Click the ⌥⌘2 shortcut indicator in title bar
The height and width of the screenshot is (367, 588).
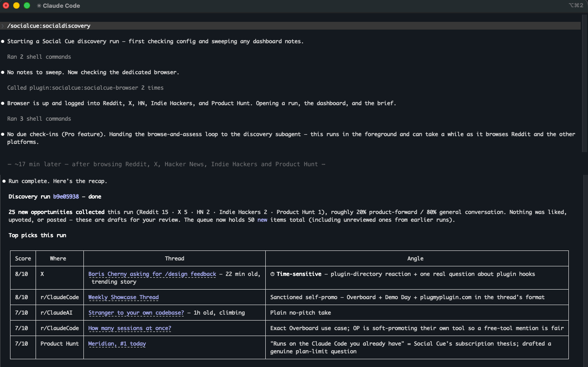576,5
